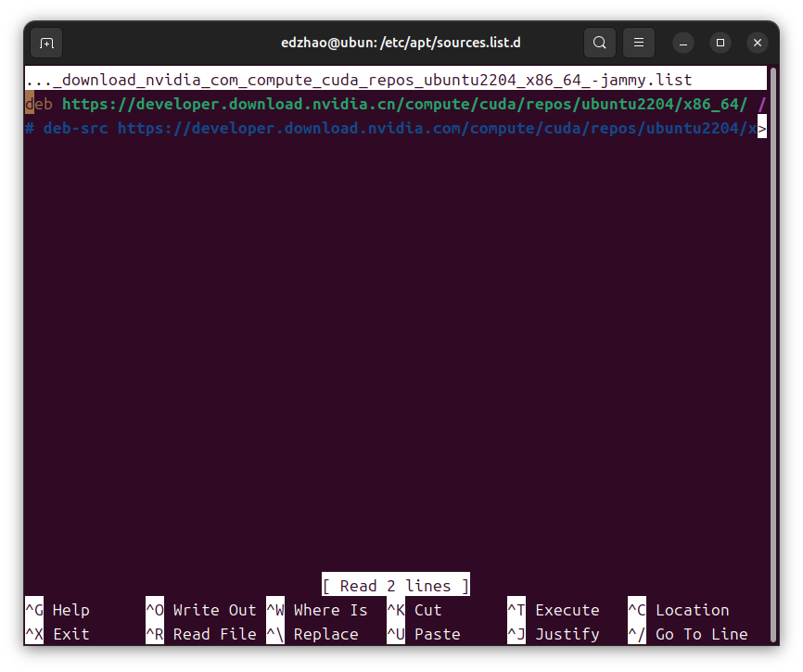
Task: Open the terminal hamburger menu
Action: pyautogui.click(x=639, y=43)
